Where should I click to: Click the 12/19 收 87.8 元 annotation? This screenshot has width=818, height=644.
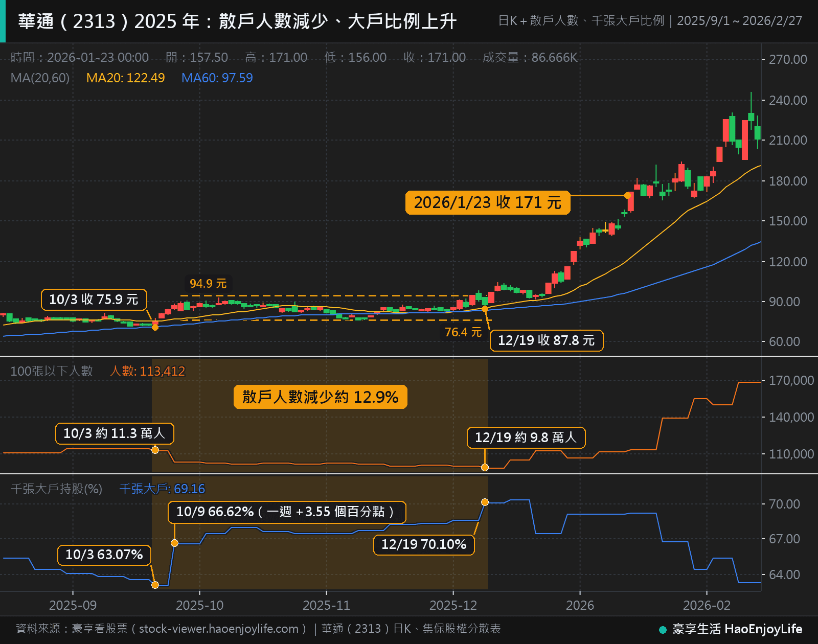(547, 340)
